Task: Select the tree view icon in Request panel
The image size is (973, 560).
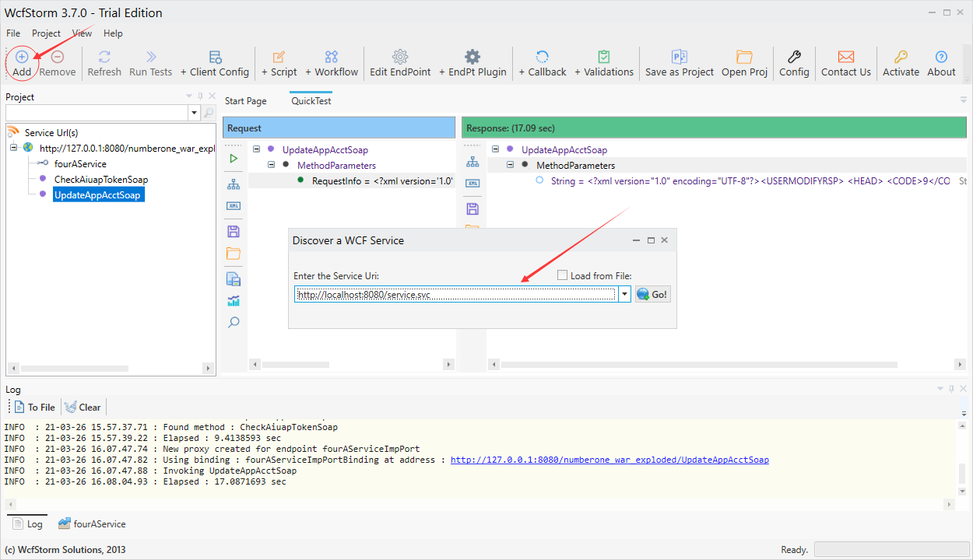Action: [x=233, y=185]
